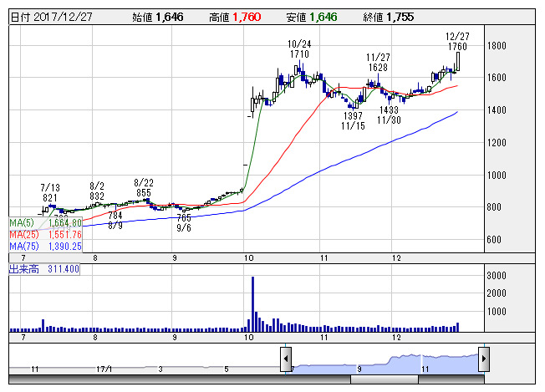Image resolution: width=545 pixels, height=392 pixels.
Task: Click the blue shaded range in navigator
Action: [x=385, y=363]
